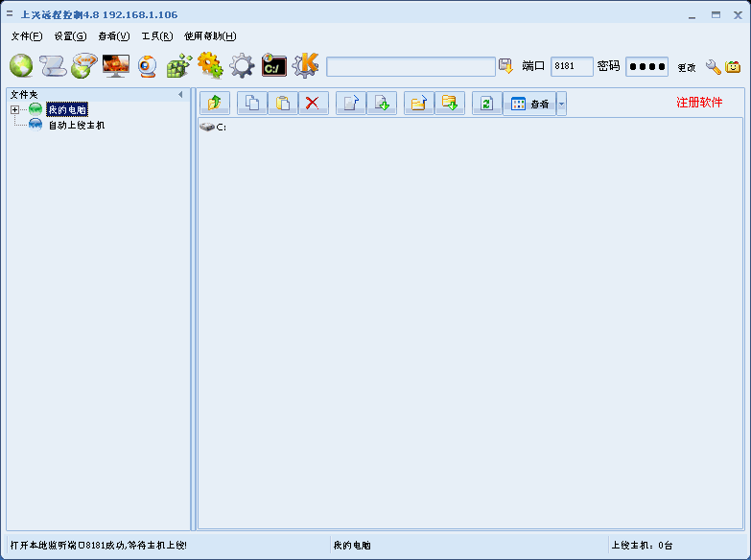
Task: Click the 更改 change button
Action: click(x=686, y=67)
